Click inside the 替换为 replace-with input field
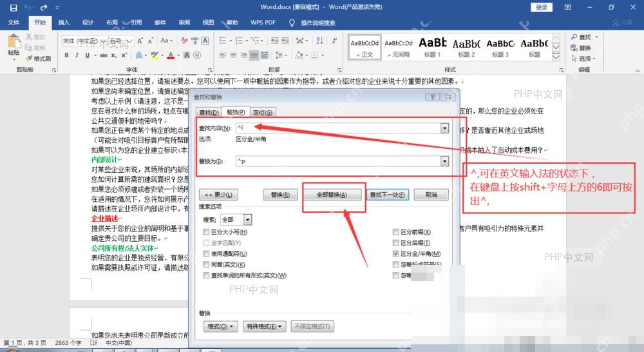 (339, 161)
